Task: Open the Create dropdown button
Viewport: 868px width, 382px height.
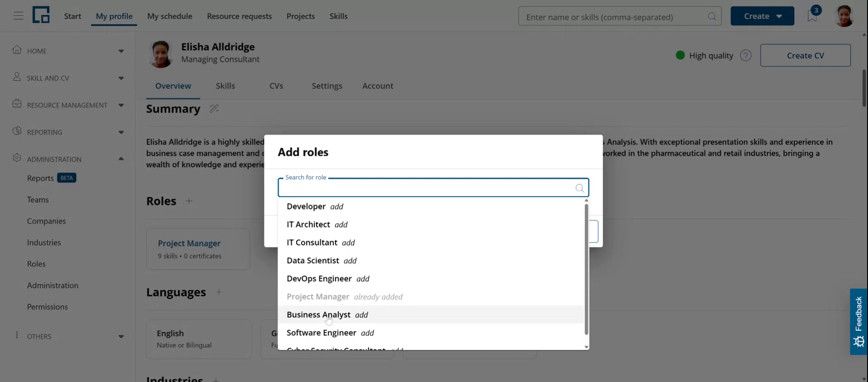Action: pyautogui.click(x=762, y=16)
